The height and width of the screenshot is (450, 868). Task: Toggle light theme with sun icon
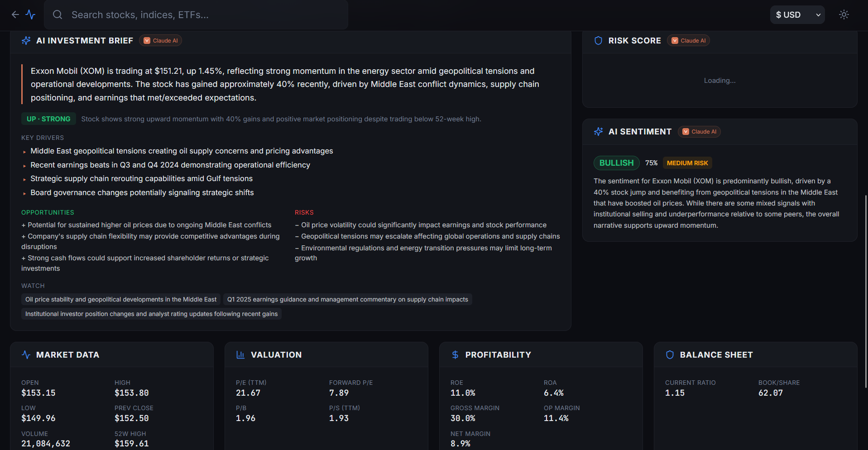pos(844,15)
